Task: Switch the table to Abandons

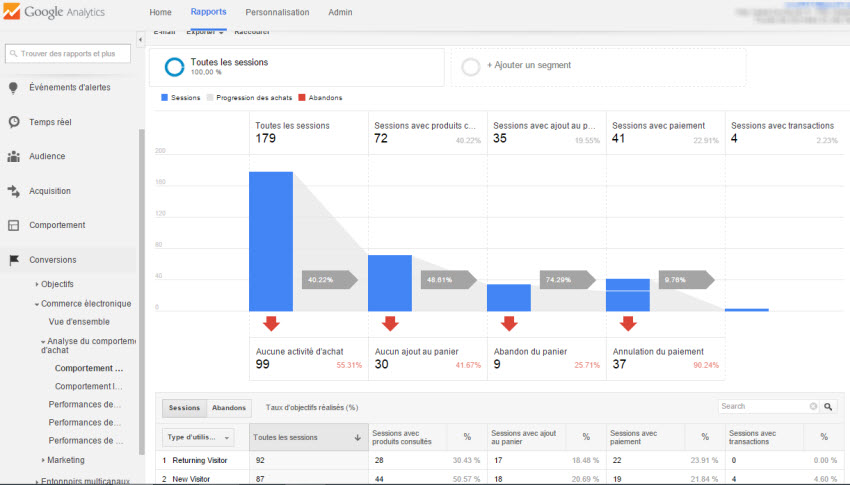Action: 229,408
